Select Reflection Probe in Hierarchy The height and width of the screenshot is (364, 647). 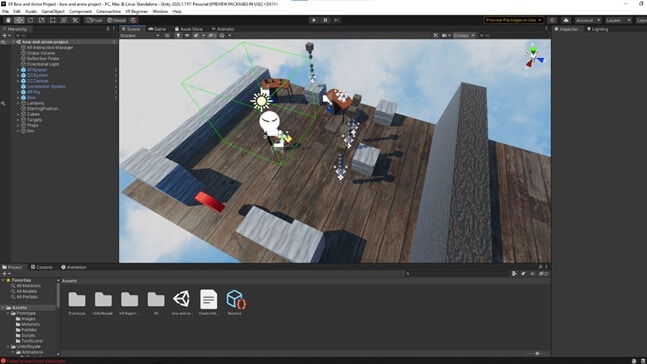(43, 59)
